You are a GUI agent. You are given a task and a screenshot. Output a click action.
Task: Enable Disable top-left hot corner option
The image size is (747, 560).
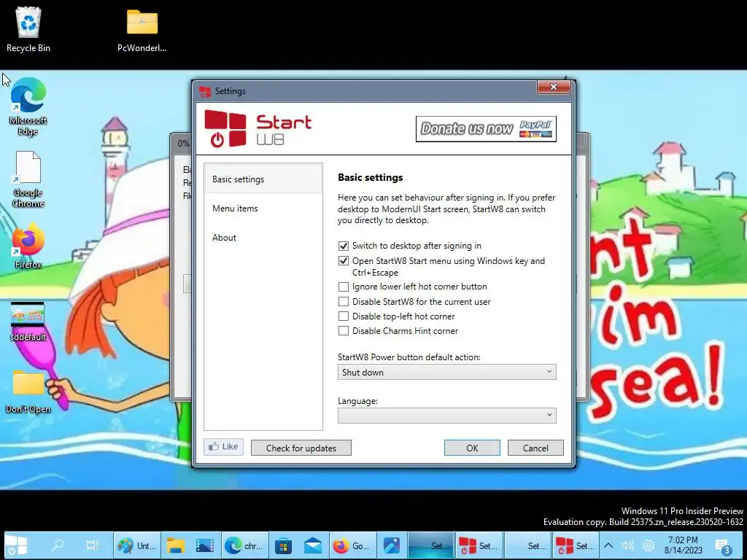[343, 316]
